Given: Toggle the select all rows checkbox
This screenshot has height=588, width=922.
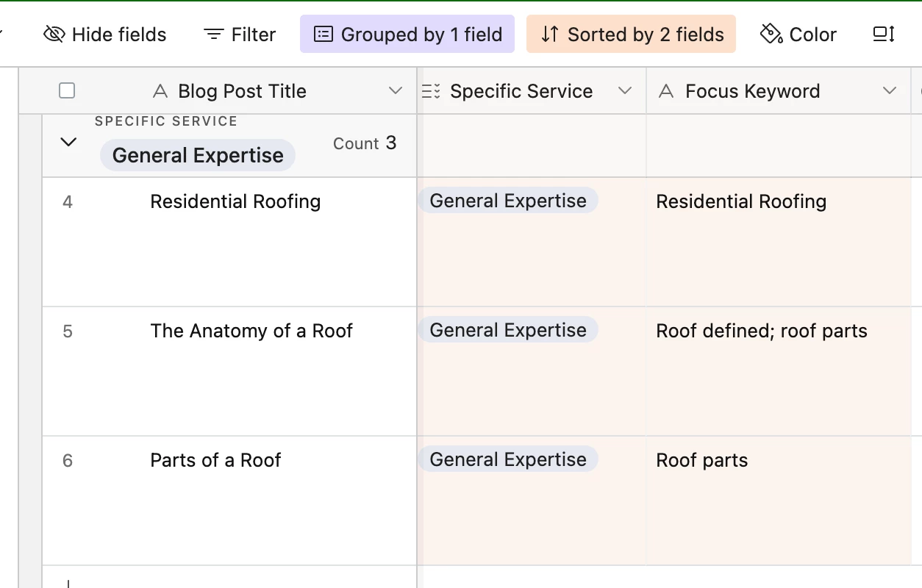Looking at the screenshot, I should (67, 90).
